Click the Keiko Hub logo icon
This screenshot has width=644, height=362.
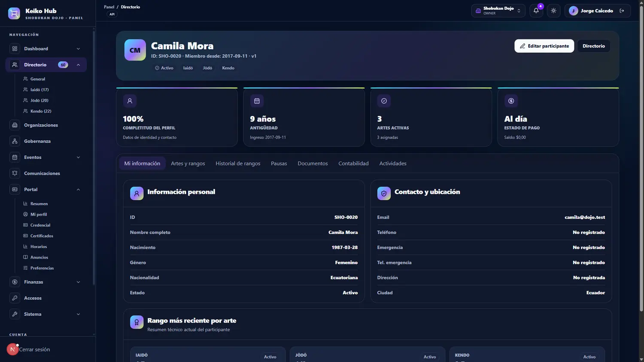click(14, 14)
